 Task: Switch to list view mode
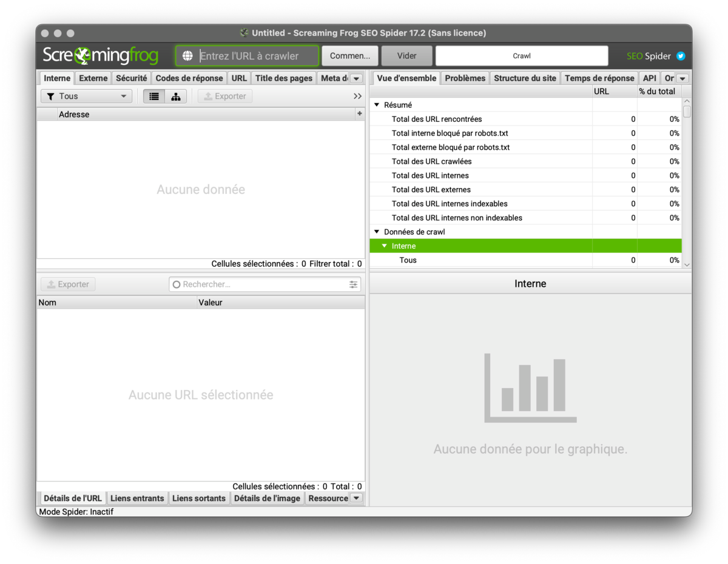(154, 96)
